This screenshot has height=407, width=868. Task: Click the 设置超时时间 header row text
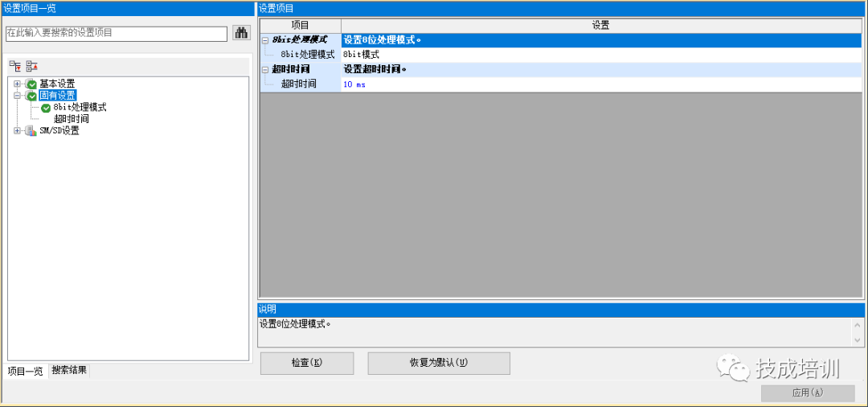pos(375,70)
